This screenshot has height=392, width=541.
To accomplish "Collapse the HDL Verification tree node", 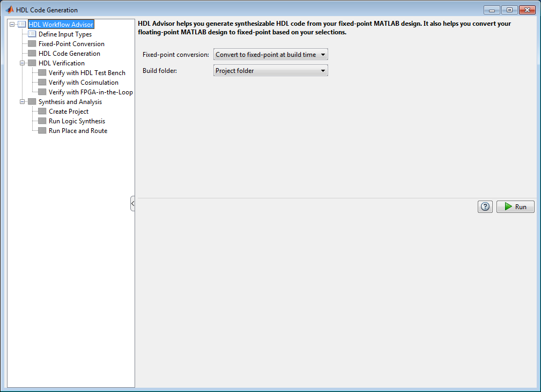I will (x=22, y=63).
